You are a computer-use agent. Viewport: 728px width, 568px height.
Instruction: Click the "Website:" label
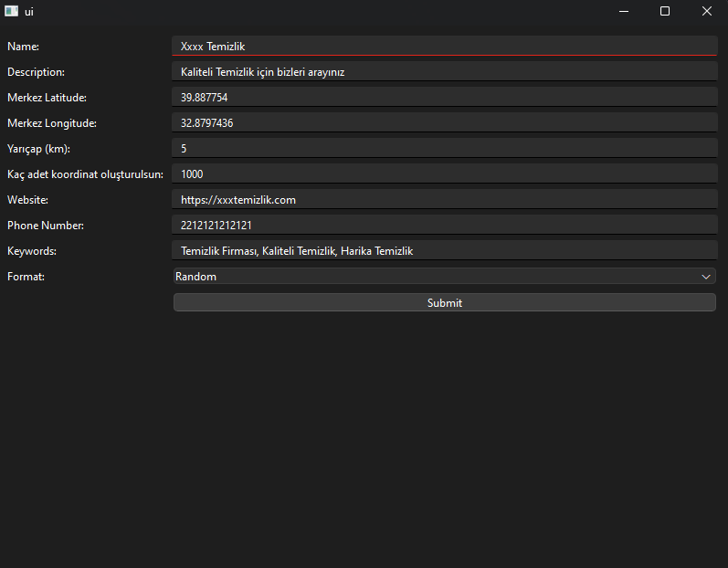(x=27, y=200)
